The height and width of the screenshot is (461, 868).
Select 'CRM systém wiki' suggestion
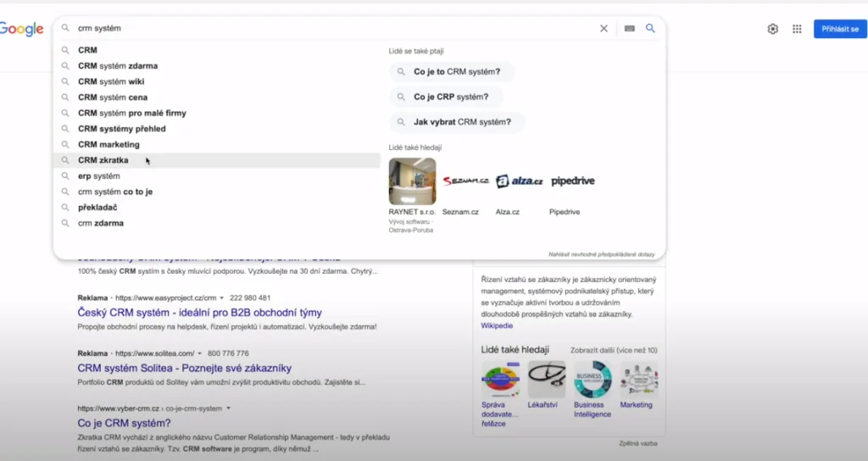[217, 81]
